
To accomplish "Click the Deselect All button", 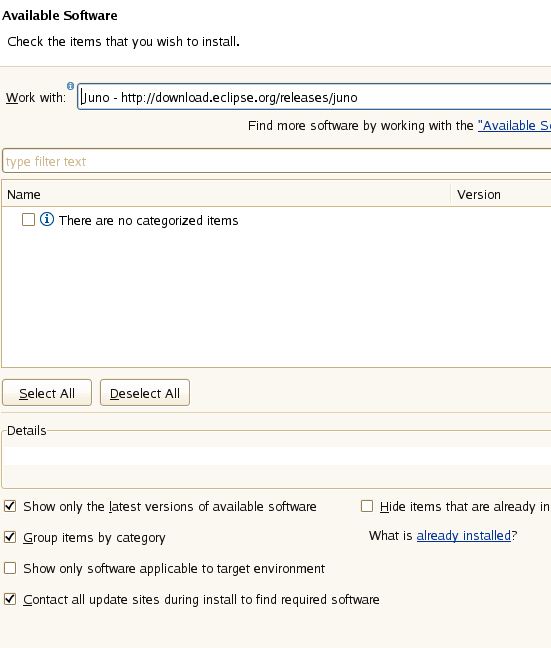I will point(145,393).
